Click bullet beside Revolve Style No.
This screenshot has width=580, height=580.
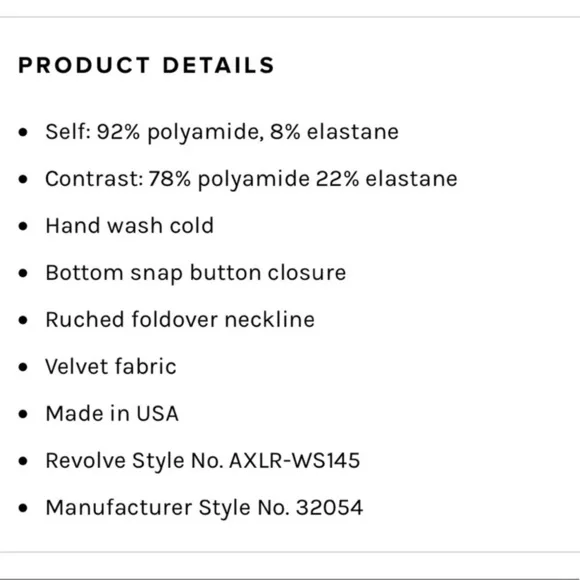(23, 461)
